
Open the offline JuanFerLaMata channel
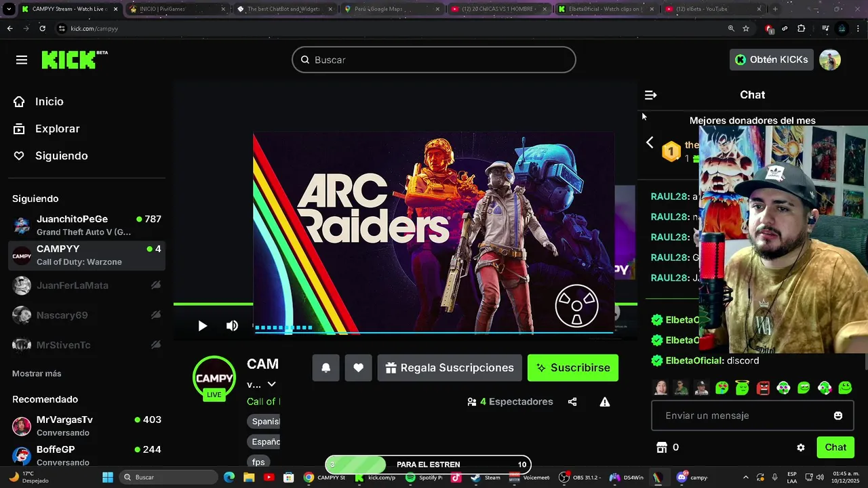[x=87, y=285]
